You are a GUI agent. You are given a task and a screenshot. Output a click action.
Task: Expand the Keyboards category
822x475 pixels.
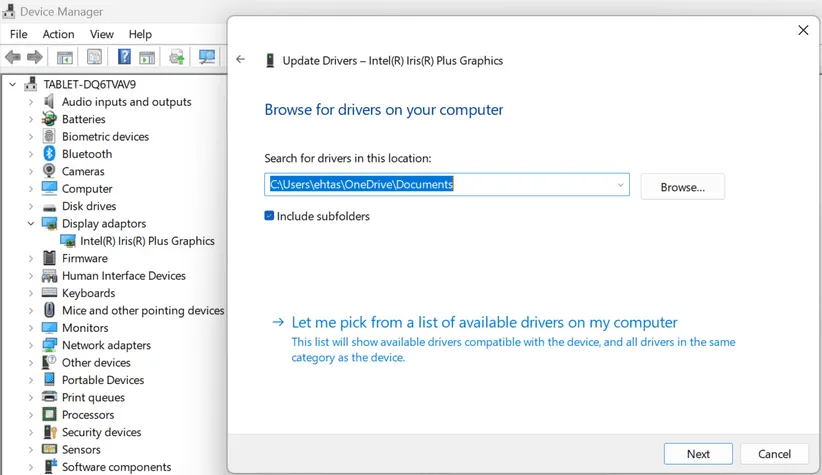coord(30,294)
